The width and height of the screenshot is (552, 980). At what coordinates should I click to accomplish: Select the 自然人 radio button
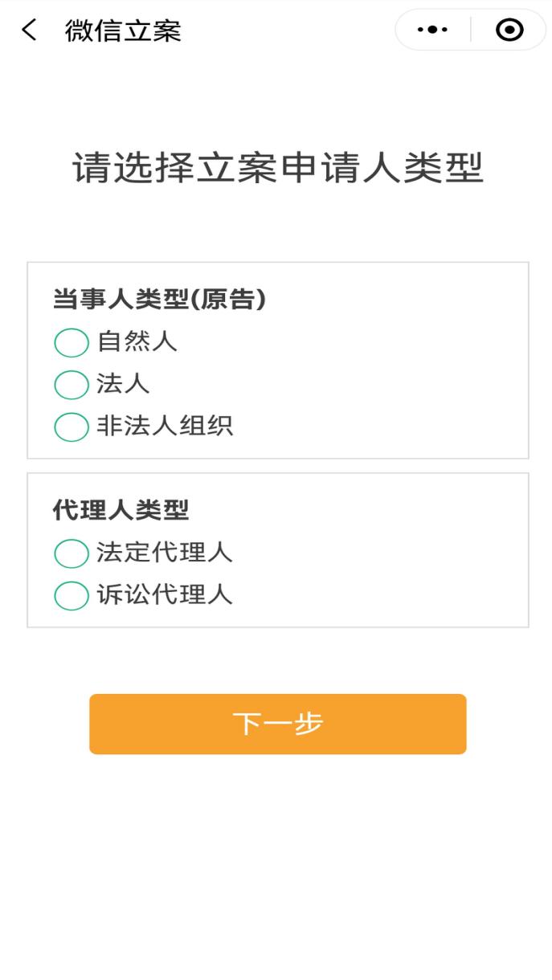click(72, 343)
